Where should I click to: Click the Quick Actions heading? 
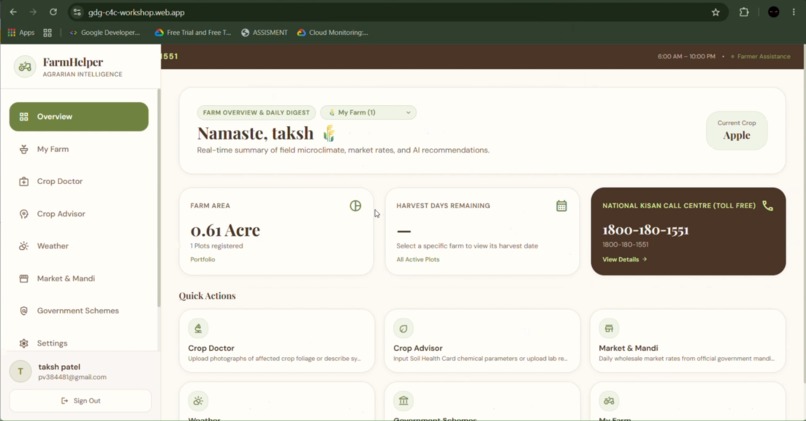click(207, 296)
